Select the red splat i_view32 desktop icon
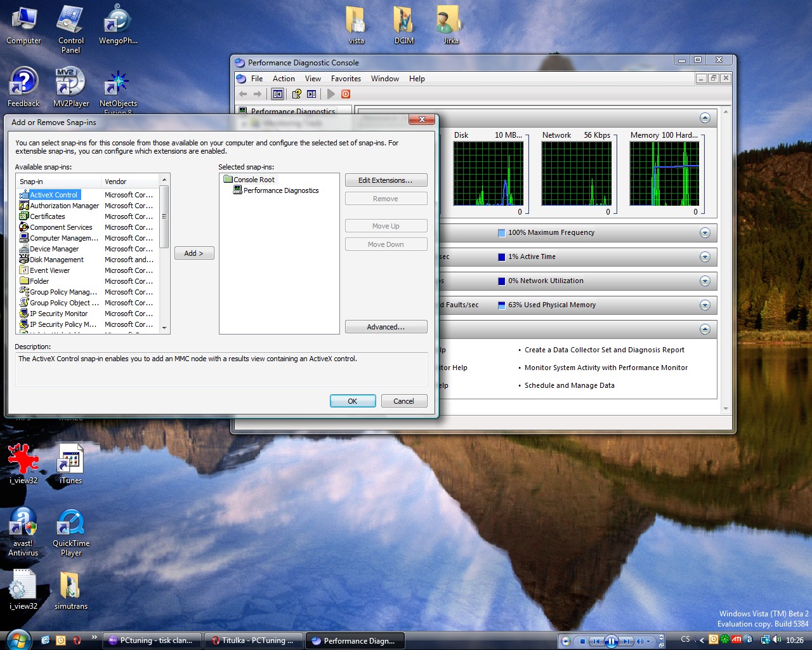The width and height of the screenshot is (812, 650). (x=23, y=463)
